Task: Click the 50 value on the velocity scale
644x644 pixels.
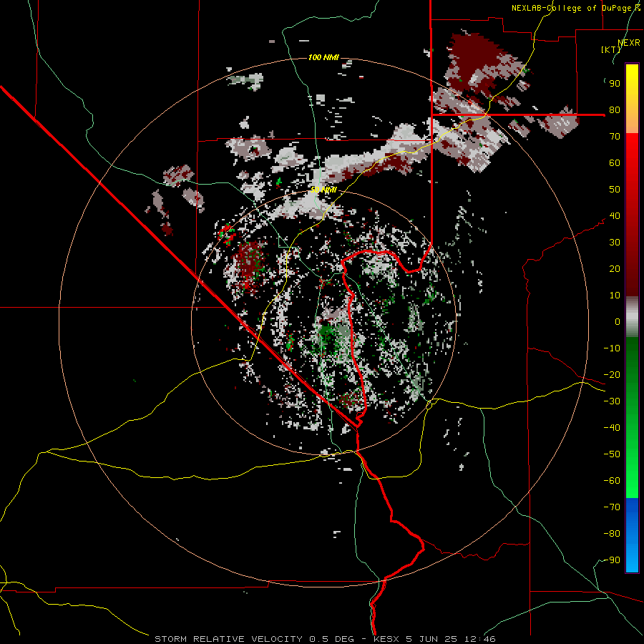Action: [x=615, y=190]
